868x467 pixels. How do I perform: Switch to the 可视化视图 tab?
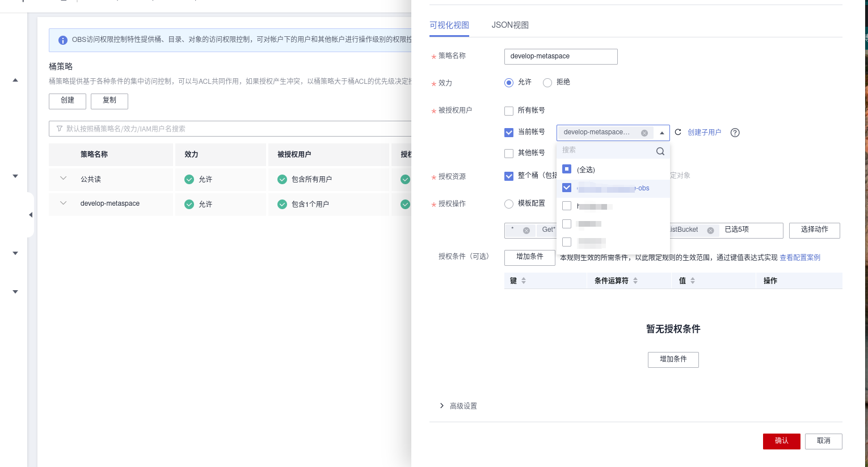pyautogui.click(x=449, y=25)
